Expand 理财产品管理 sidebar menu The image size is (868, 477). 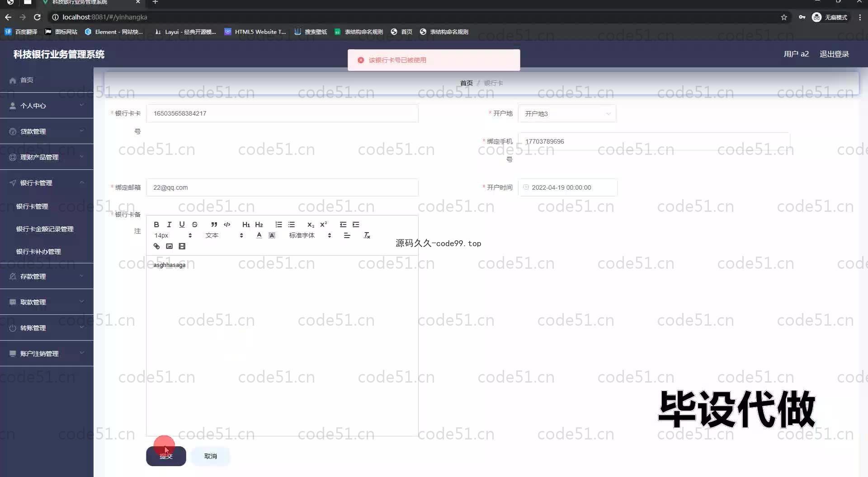pos(47,157)
